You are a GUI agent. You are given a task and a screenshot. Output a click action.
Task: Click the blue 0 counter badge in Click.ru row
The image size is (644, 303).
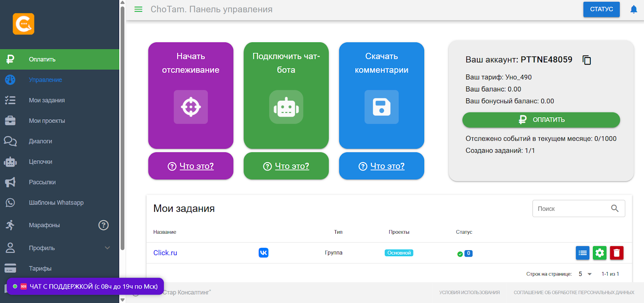[x=469, y=253]
